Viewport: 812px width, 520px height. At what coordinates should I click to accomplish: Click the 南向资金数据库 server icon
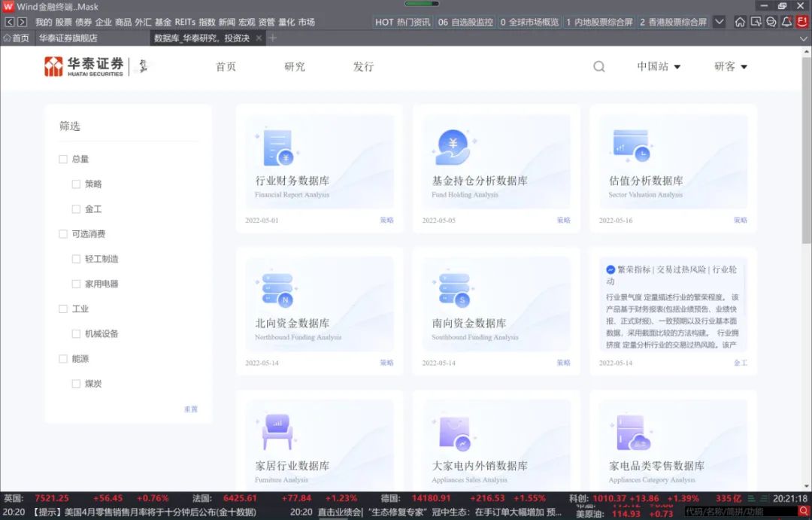pyautogui.click(x=455, y=290)
